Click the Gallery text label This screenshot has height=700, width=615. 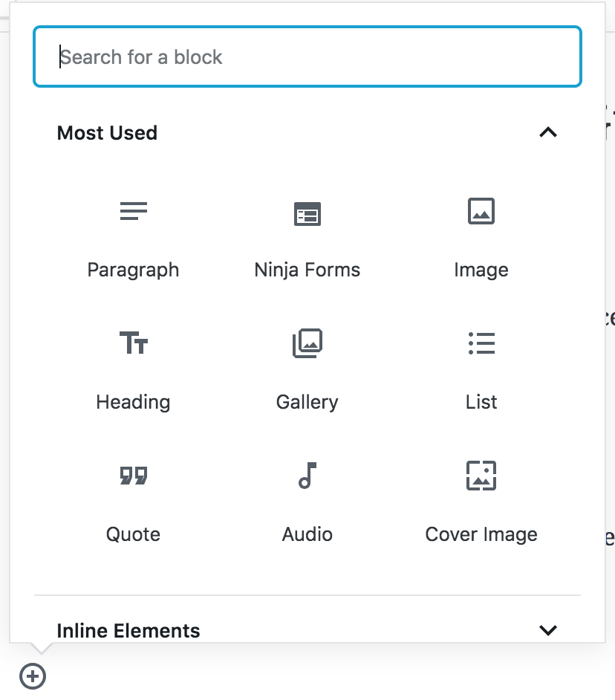pos(307,402)
